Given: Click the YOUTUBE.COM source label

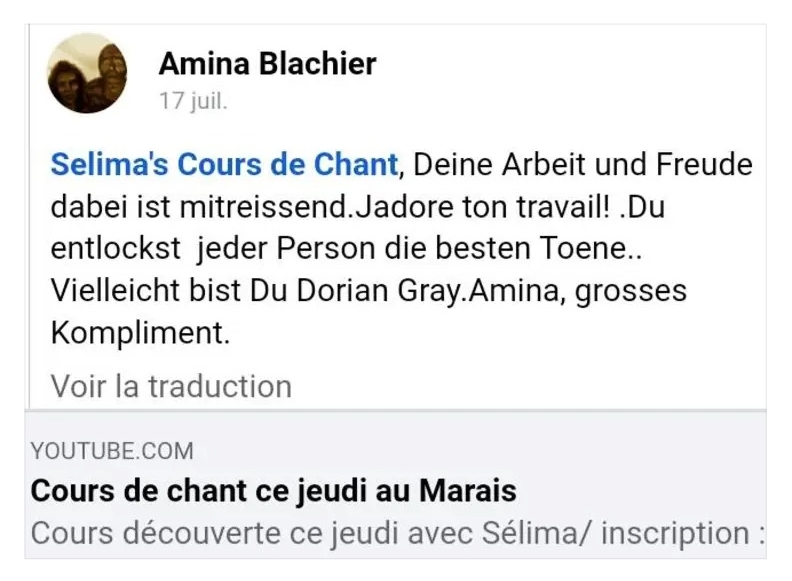Looking at the screenshot, I should 112,451.
